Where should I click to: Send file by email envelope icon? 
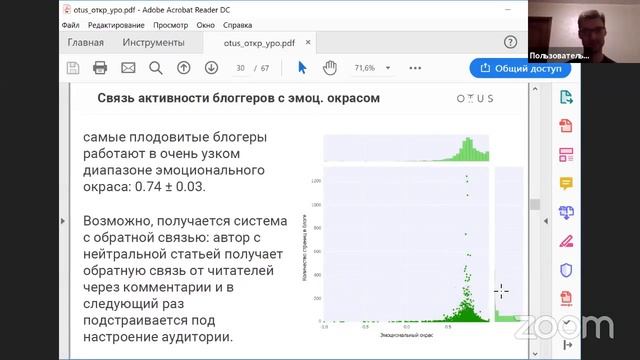pos(128,68)
